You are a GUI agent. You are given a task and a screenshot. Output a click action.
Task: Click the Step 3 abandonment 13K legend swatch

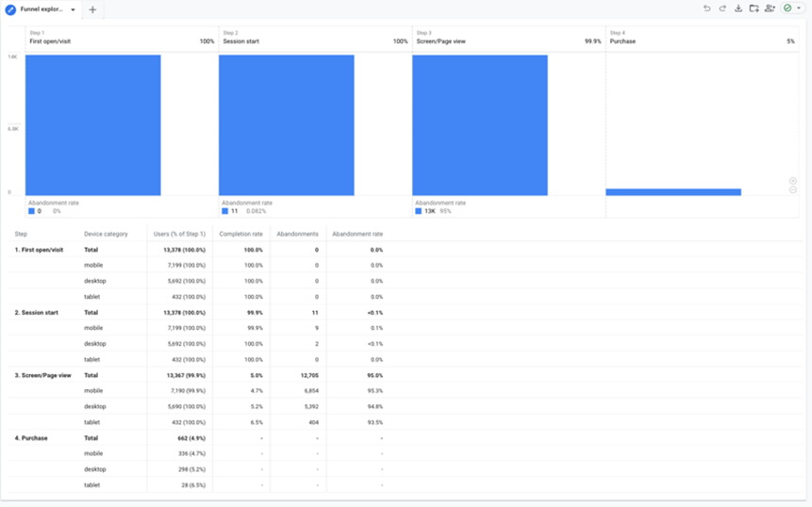click(x=419, y=211)
